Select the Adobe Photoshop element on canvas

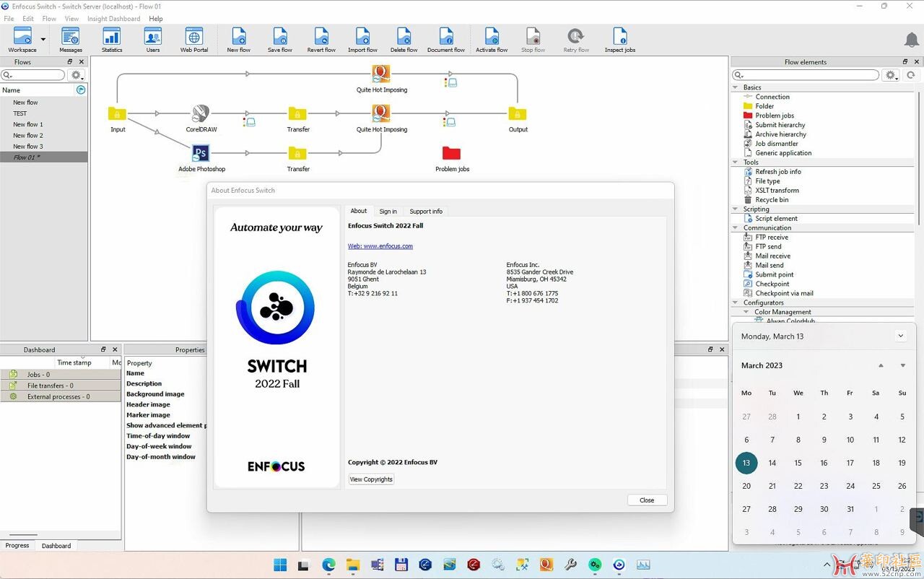pos(201,153)
